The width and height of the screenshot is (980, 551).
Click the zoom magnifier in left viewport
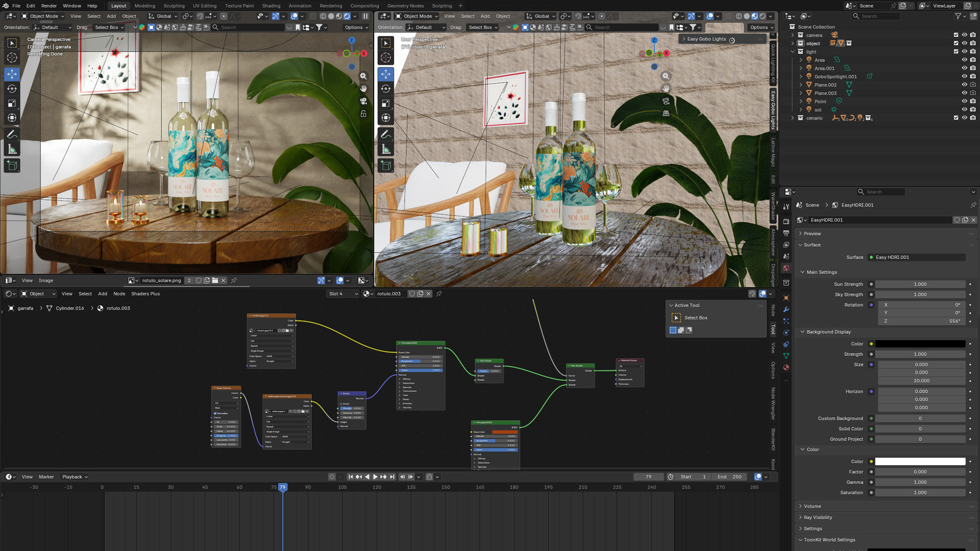pos(363,76)
